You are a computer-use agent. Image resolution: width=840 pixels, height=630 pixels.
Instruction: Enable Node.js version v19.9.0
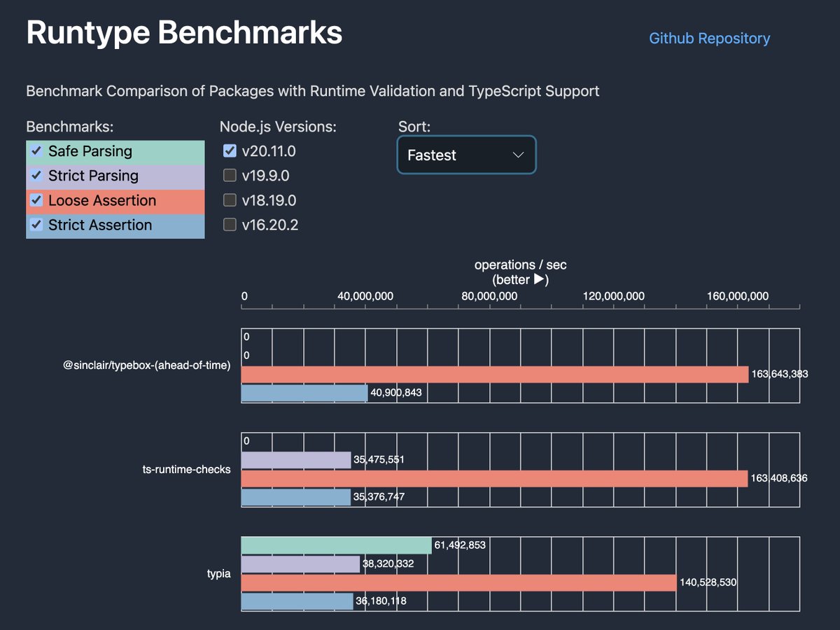[230, 175]
